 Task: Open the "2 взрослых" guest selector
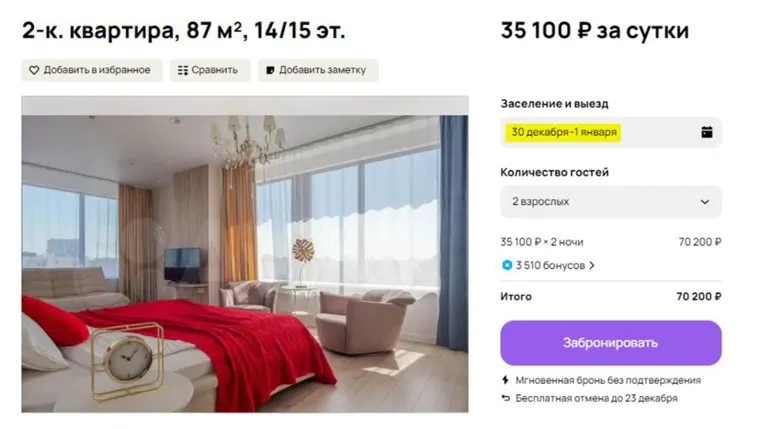610,201
